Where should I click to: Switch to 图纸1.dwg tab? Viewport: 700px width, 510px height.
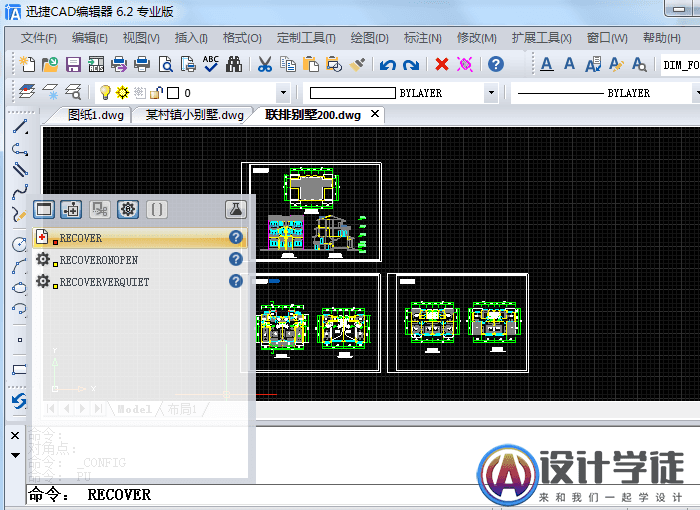pos(96,115)
